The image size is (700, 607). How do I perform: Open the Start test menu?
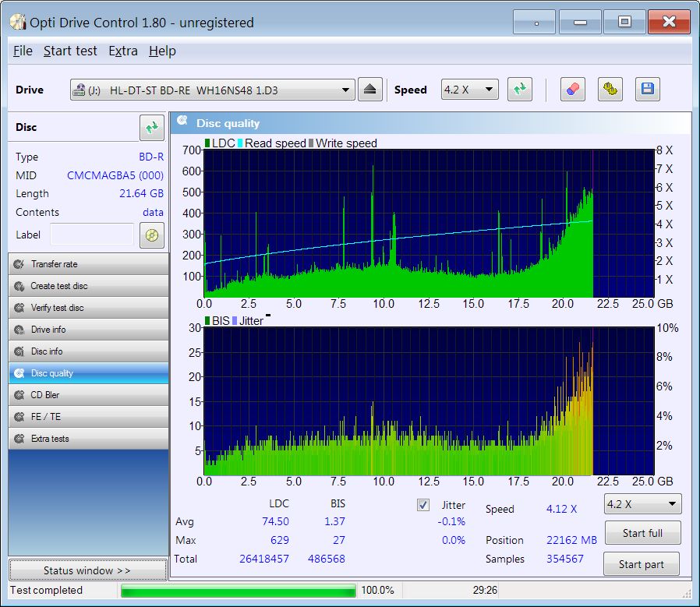coord(70,51)
